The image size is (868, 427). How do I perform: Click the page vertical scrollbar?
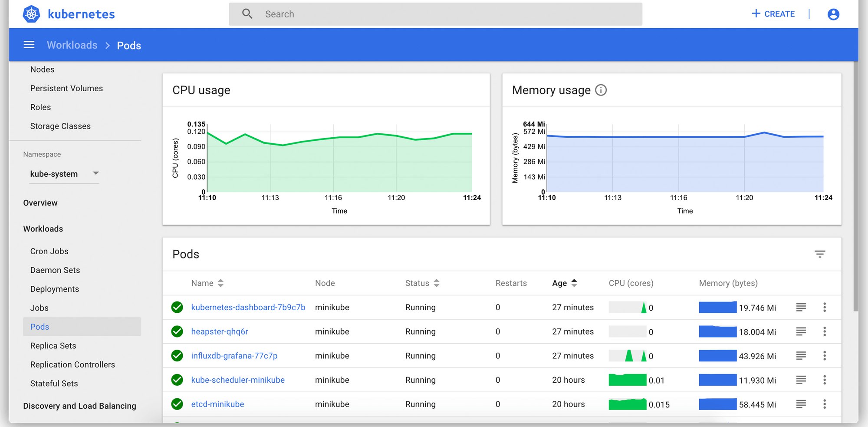point(855,186)
